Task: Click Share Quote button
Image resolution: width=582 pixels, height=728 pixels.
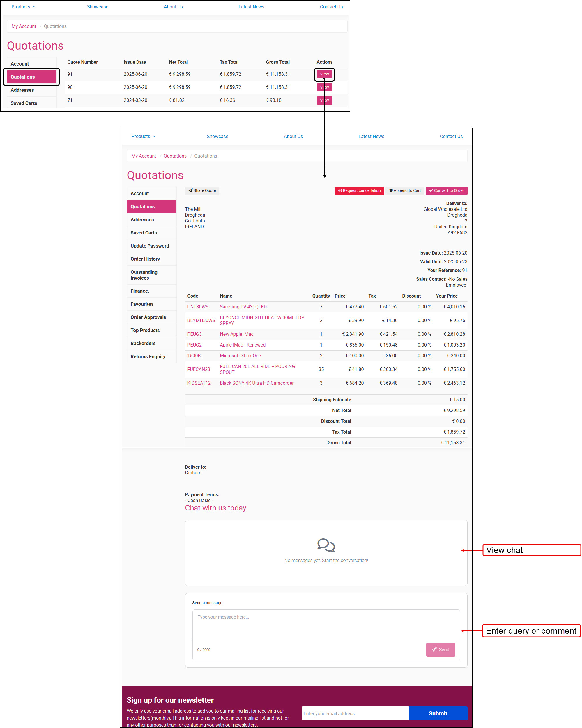Action: [x=202, y=190]
